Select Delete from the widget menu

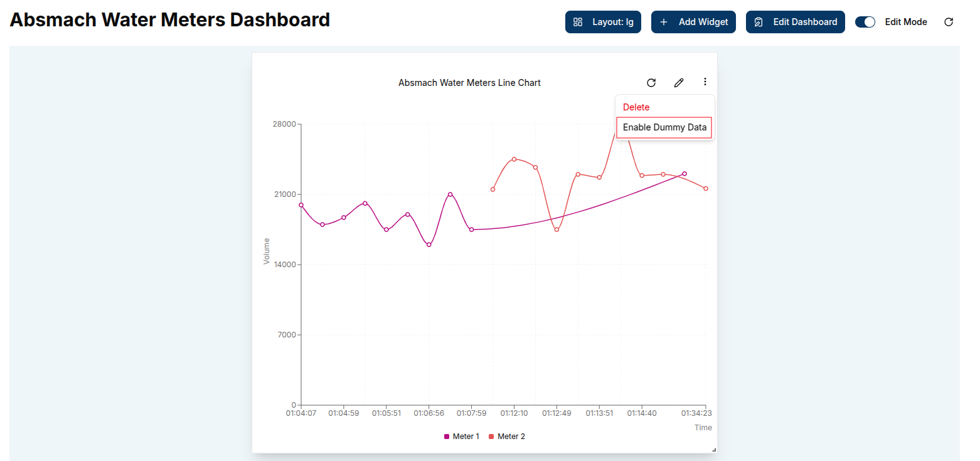point(636,107)
